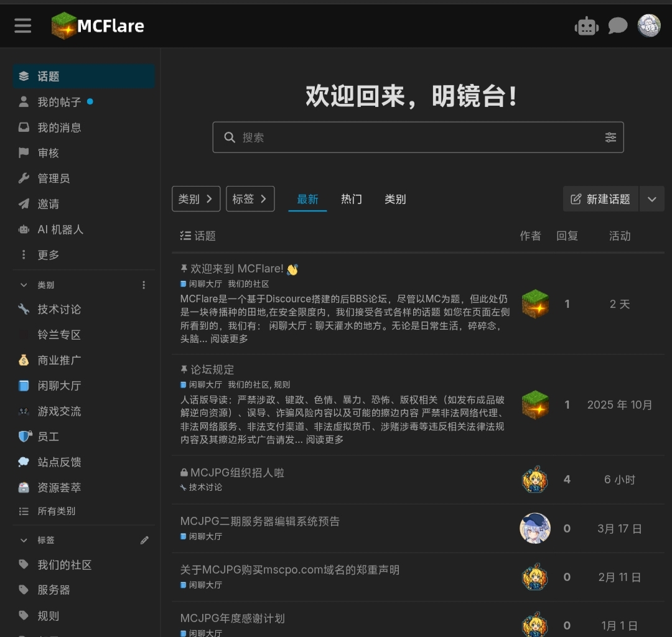
Task: Click reply count 4 of MCJPG组织招人啦
Action: [x=567, y=480]
